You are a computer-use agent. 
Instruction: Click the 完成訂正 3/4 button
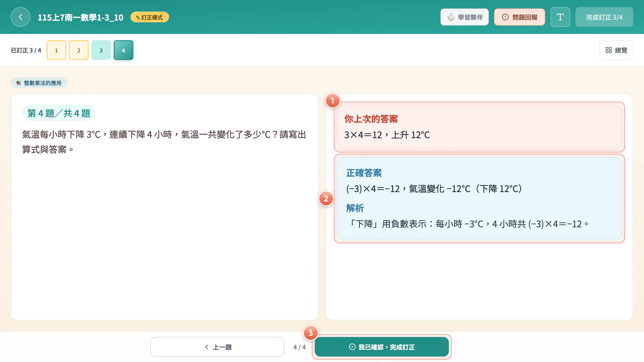604,17
